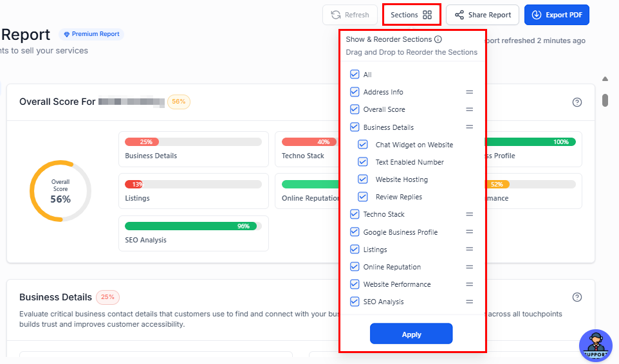Click the 52% progress bar

[530, 184]
